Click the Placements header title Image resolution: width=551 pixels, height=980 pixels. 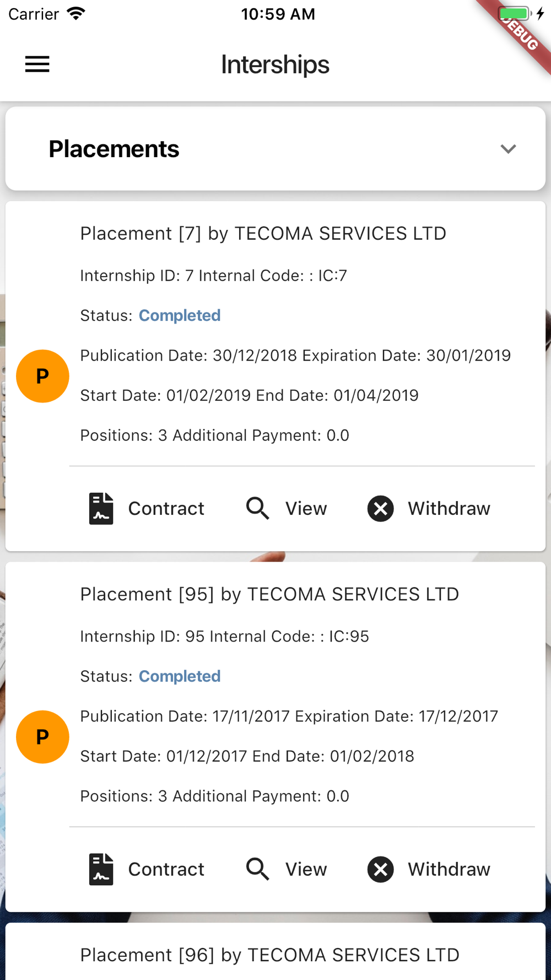pyautogui.click(x=114, y=149)
